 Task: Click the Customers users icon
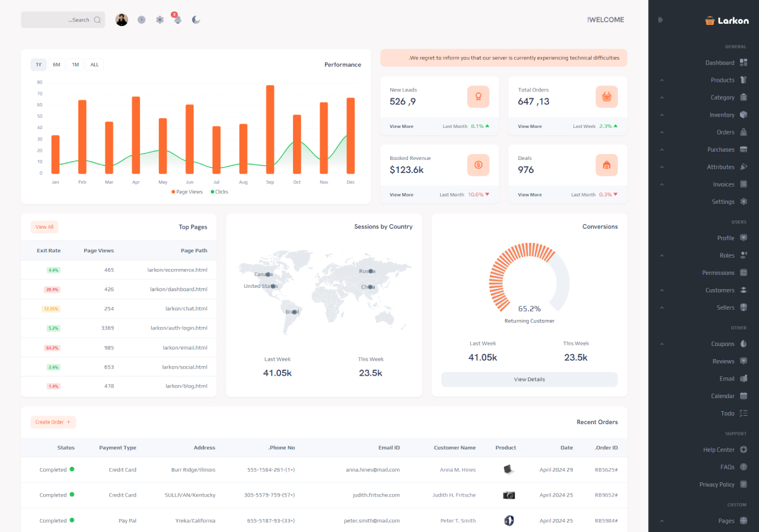744,290
